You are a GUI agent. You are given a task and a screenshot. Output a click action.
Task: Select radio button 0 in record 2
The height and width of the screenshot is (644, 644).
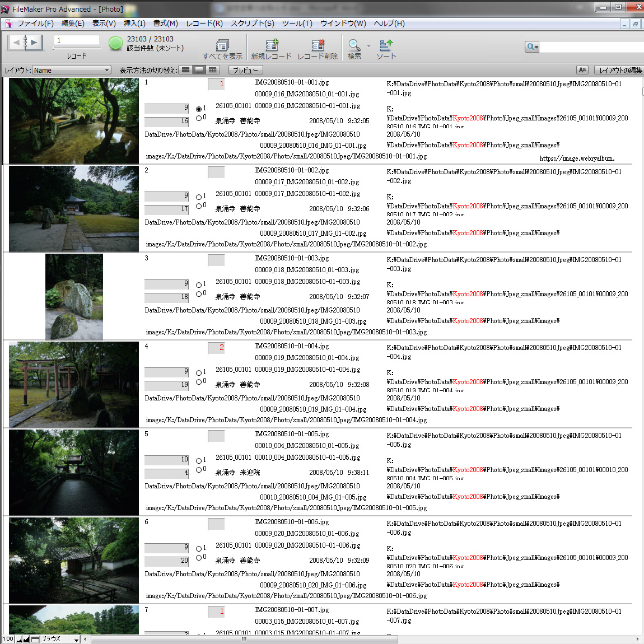(x=199, y=206)
